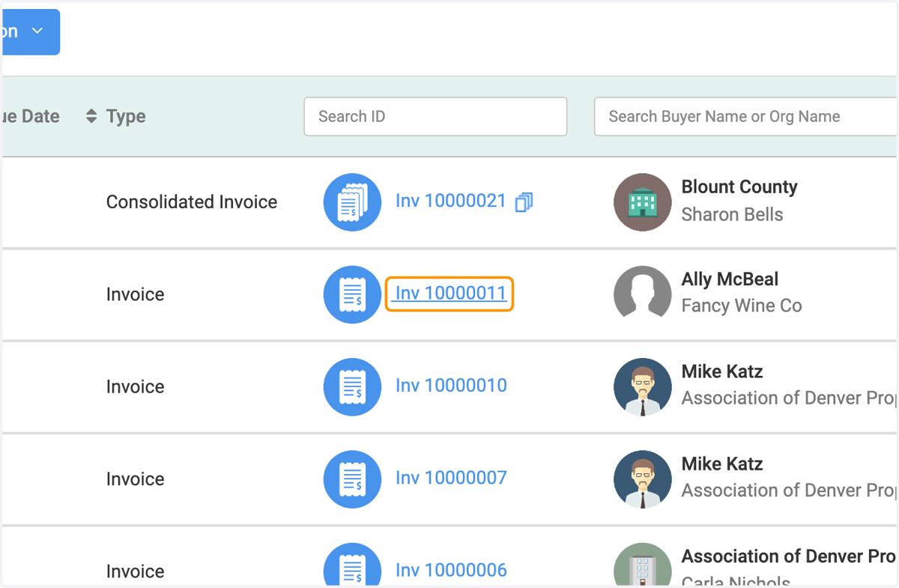Viewport: 899px width, 588px height.
Task: Click the copy icon next to Inv 10000021
Action: 524,202
